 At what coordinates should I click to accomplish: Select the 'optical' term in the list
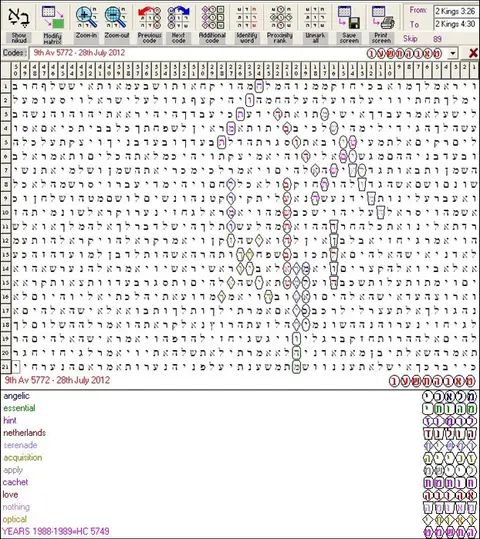click(x=15, y=519)
